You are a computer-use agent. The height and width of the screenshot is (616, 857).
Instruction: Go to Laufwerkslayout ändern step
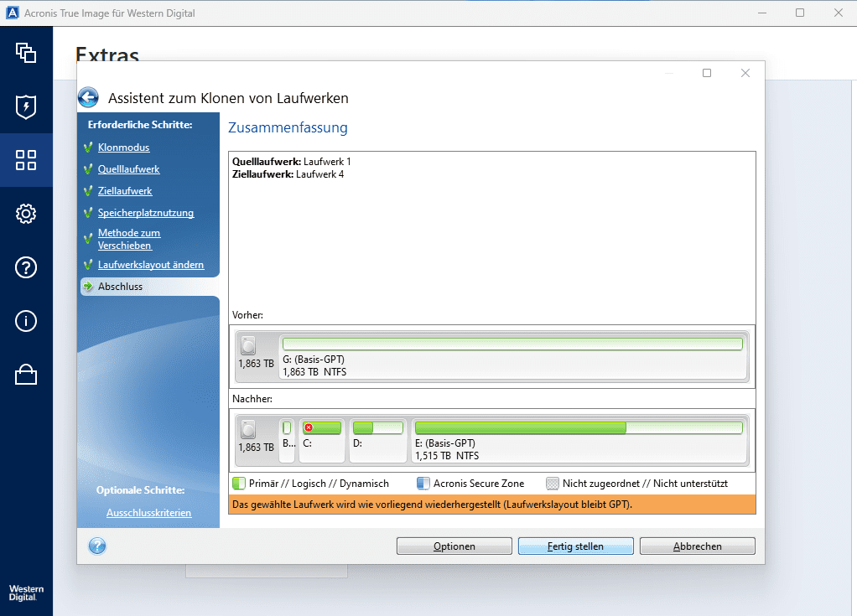pos(151,265)
